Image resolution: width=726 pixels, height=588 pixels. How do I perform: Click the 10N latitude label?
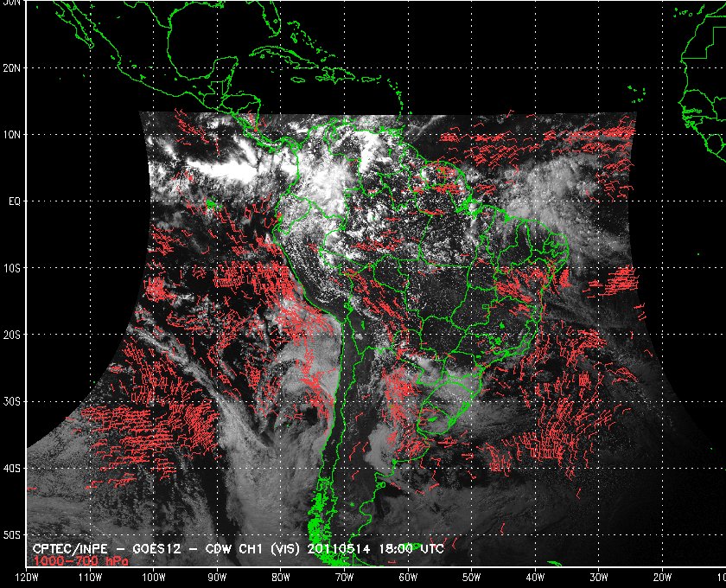(12, 135)
